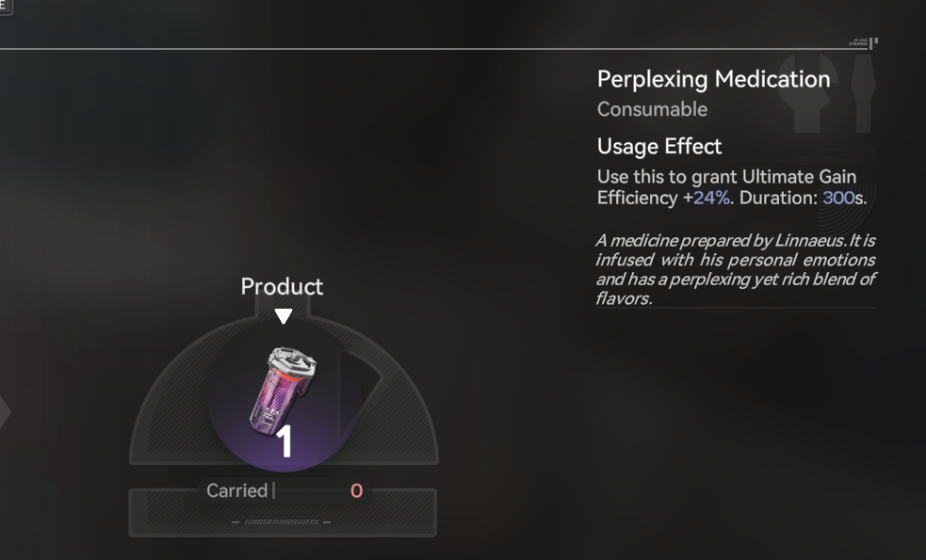Image resolution: width=926 pixels, height=560 pixels.
Task: Click the italic Linnaeus flavor description
Action: point(736,269)
